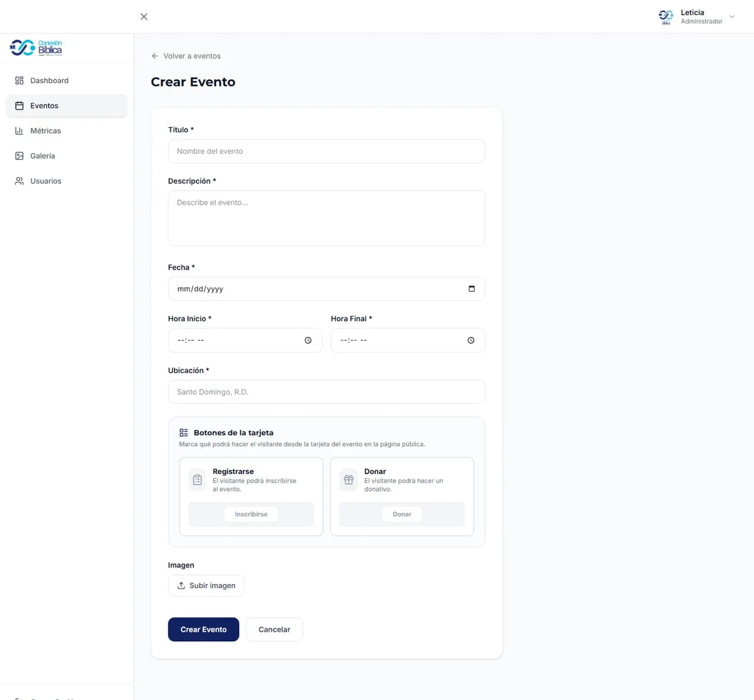The width and height of the screenshot is (754, 700).
Task: Click the clipboard icon on the Registrarse card
Action: tap(197, 480)
